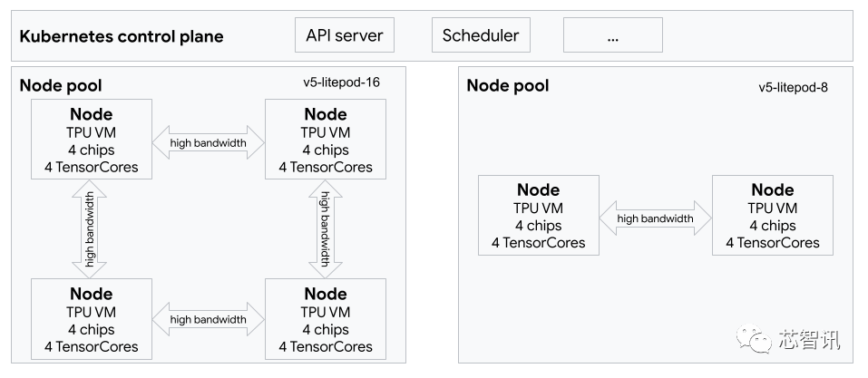Select the right Node box in v5-litepod-8 pool
The image size is (868, 378).
click(x=772, y=216)
